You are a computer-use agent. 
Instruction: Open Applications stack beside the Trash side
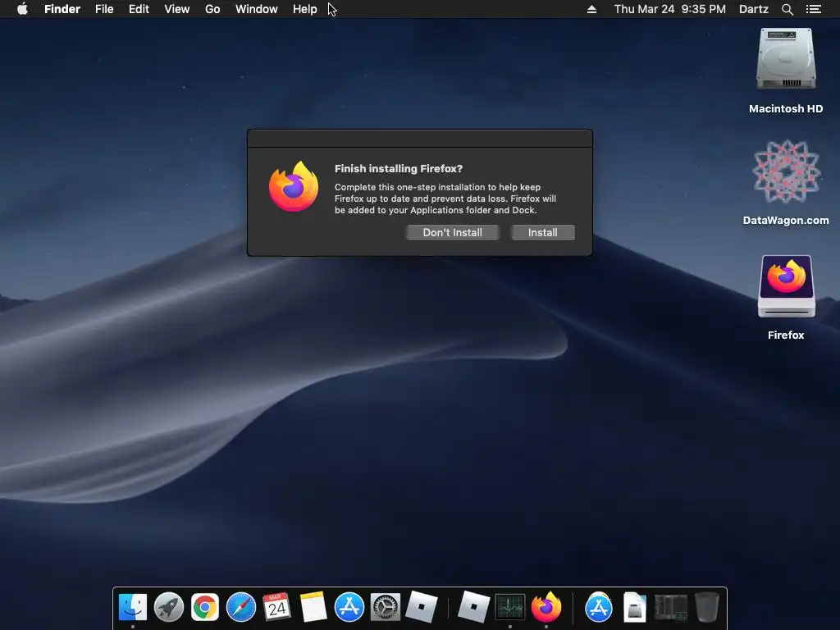point(598,607)
